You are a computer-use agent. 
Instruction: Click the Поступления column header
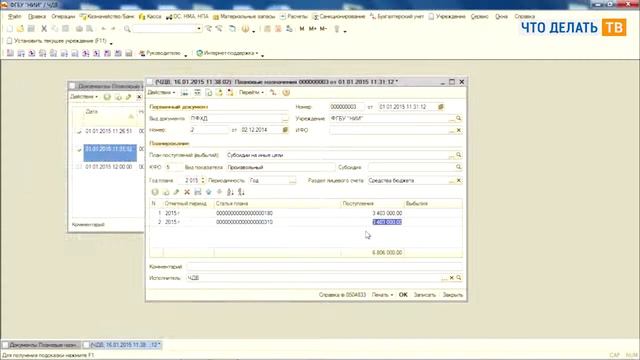click(x=372, y=203)
